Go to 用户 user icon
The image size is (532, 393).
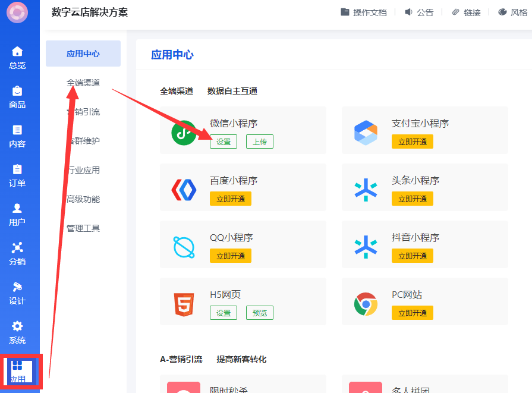[17, 208]
